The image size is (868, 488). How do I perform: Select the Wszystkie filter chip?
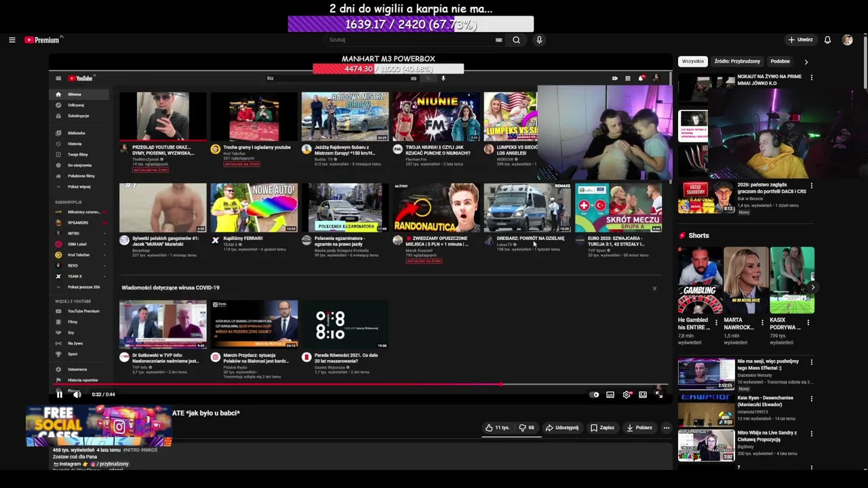coord(692,62)
